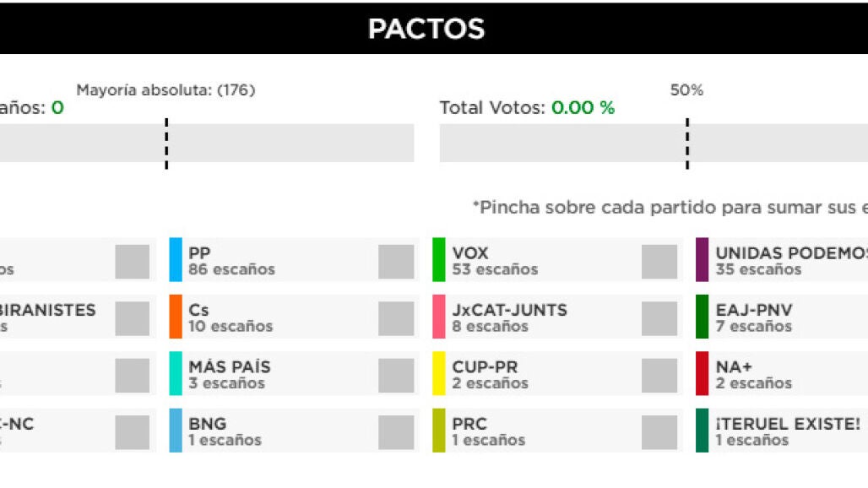Tick the checkbox for MÁS PAÍS
Screen dimensions: 868x488
[396, 375]
